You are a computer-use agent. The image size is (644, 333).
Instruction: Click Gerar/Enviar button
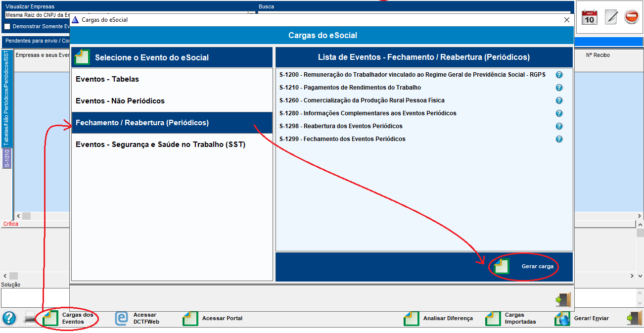(582, 318)
